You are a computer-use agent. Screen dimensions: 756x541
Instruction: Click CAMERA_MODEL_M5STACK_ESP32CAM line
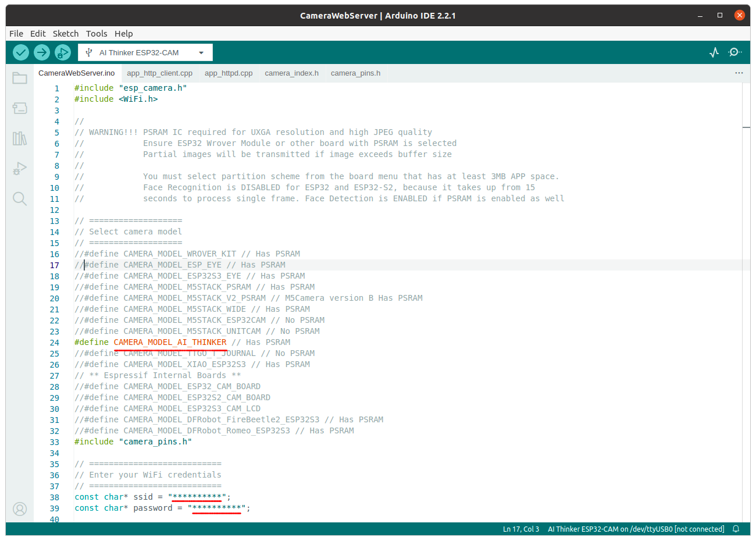pos(199,320)
